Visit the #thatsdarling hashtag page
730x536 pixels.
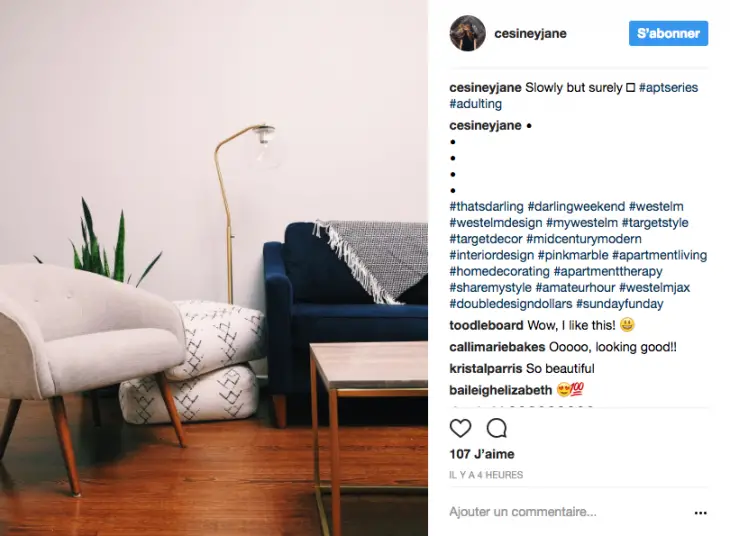pyautogui.click(x=487, y=206)
